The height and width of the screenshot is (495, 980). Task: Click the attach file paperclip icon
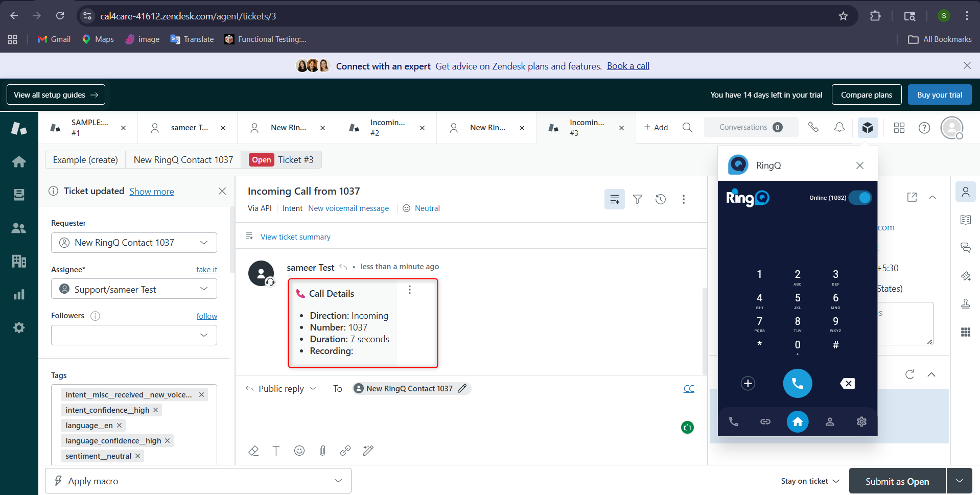pos(322,451)
